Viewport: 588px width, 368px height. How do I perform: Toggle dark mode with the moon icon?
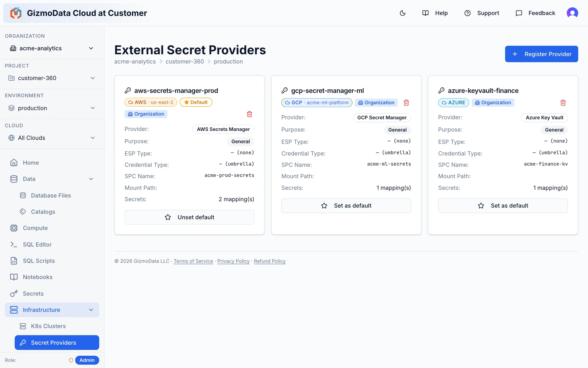[x=403, y=13]
